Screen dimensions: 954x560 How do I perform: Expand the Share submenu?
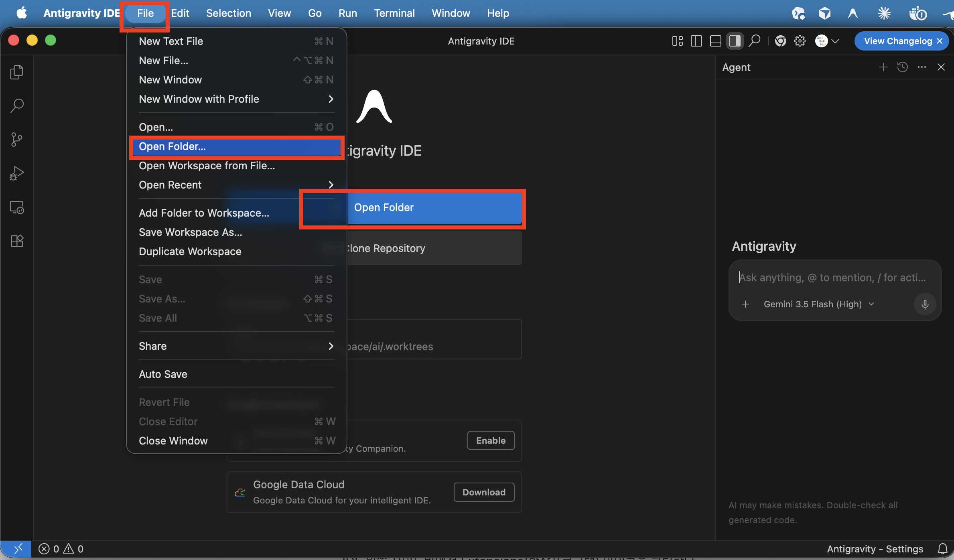tap(236, 346)
